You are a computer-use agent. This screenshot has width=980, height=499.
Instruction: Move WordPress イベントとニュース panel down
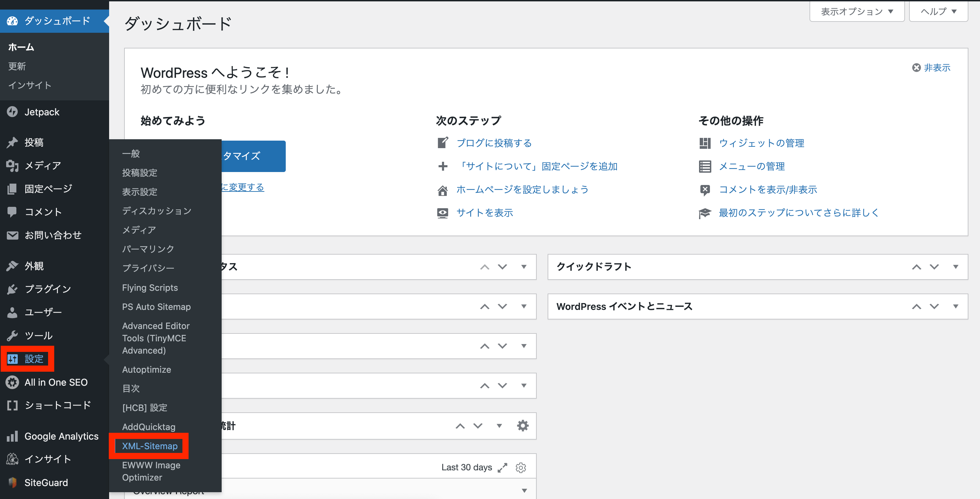click(934, 306)
